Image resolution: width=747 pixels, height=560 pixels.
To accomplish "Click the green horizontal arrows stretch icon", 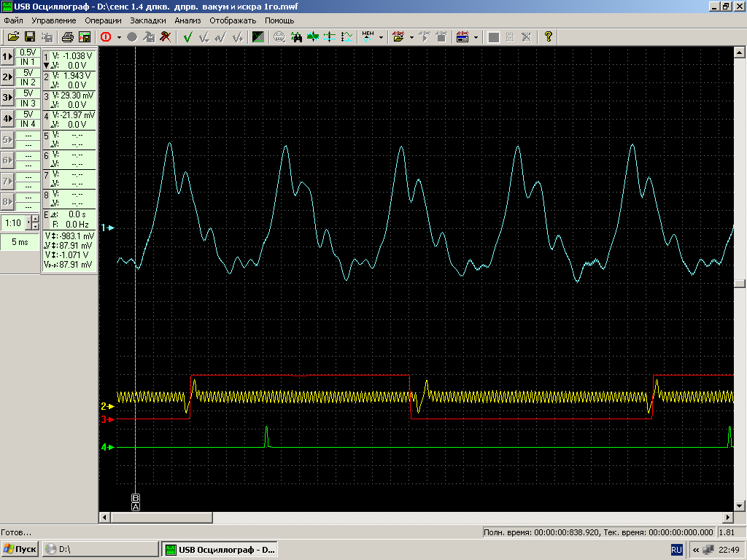I will tap(313, 36).
